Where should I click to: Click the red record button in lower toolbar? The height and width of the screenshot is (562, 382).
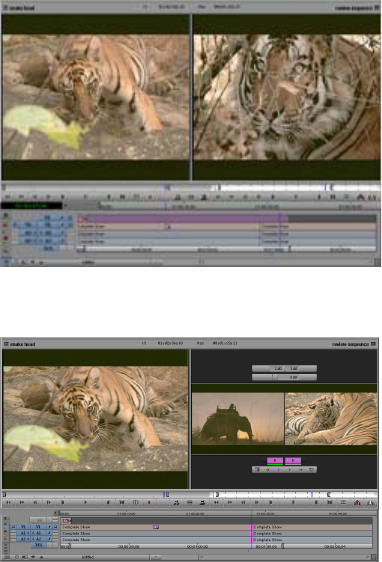pyautogui.click(x=149, y=503)
